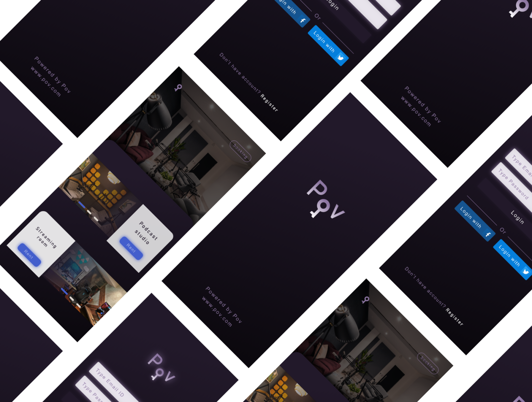The width and height of the screenshot is (532, 402).
Task: Click Rent on the Podcast studio card
Action: click(131, 248)
